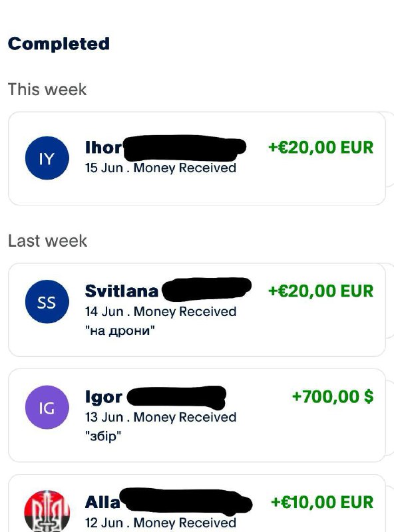Click the +700,00 $ amount
394x532 pixels.
pyautogui.click(x=333, y=396)
